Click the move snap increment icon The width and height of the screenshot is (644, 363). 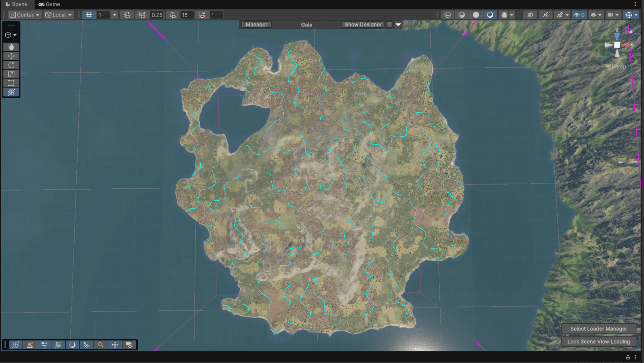[x=142, y=15]
